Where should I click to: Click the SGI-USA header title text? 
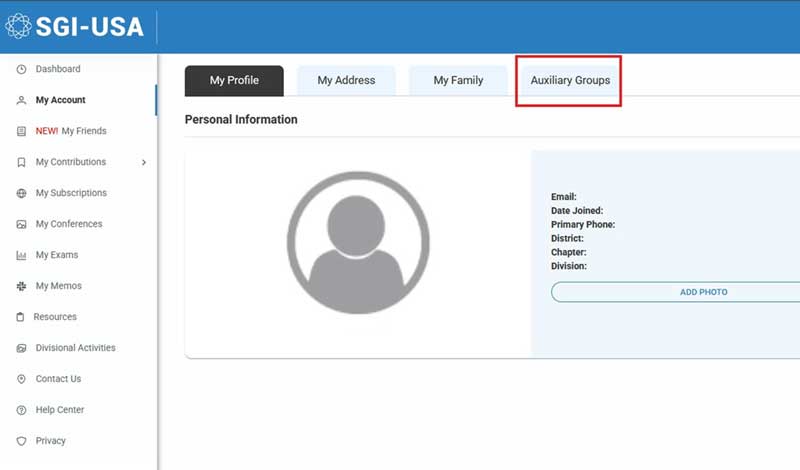point(90,27)
